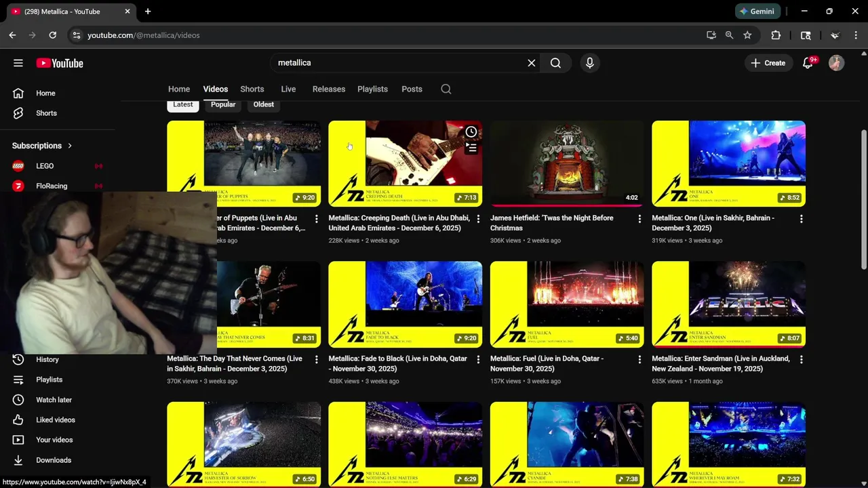
Task: Click the browser address bar URL
Action: (144, 35)
